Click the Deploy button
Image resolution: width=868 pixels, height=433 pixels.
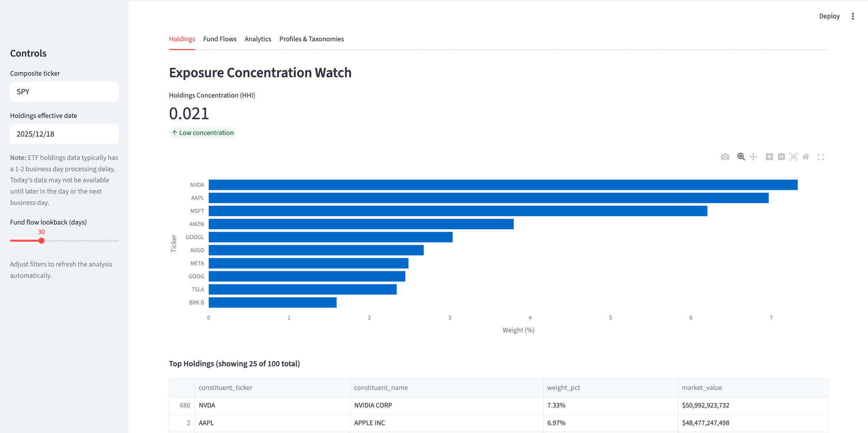[x=829, y=16]
